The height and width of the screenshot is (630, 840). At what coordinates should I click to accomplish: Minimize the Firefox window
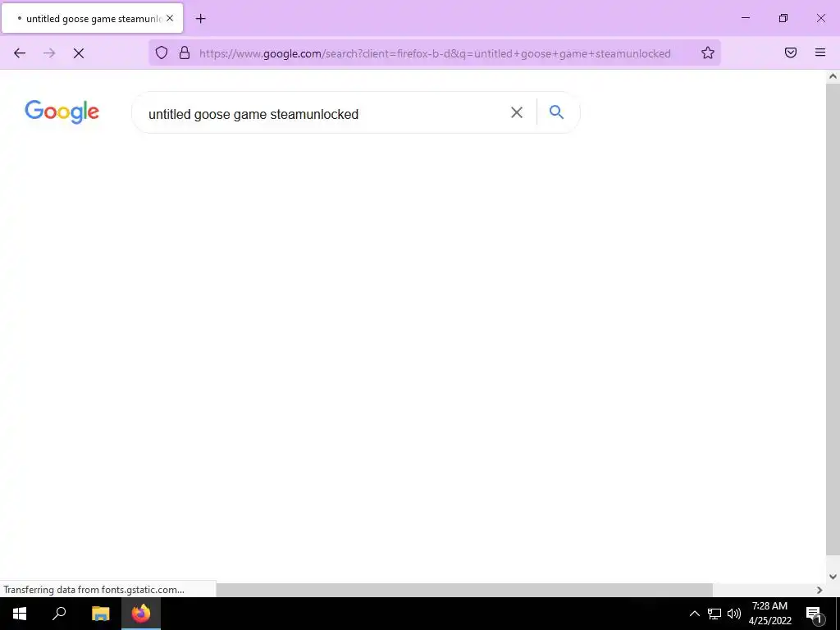click(745, 18)
